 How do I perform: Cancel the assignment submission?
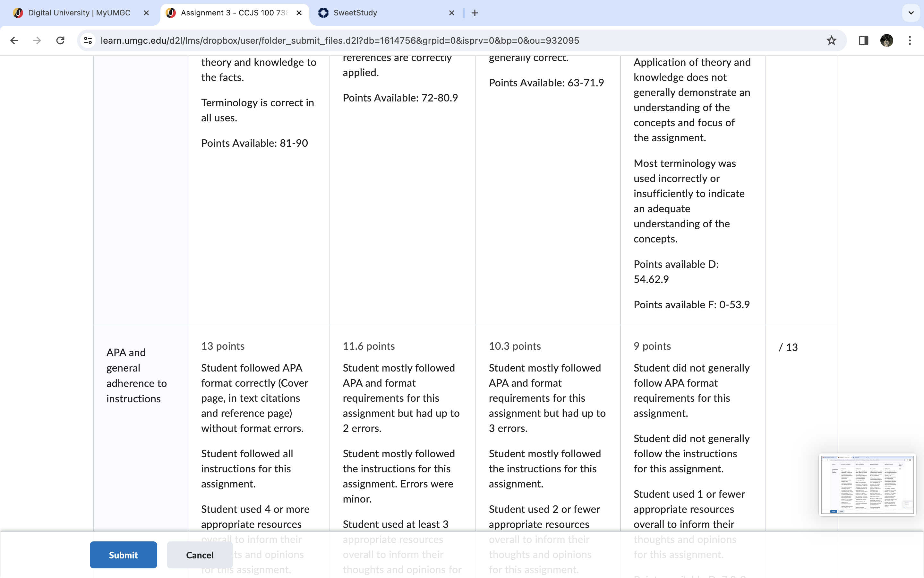200,555
